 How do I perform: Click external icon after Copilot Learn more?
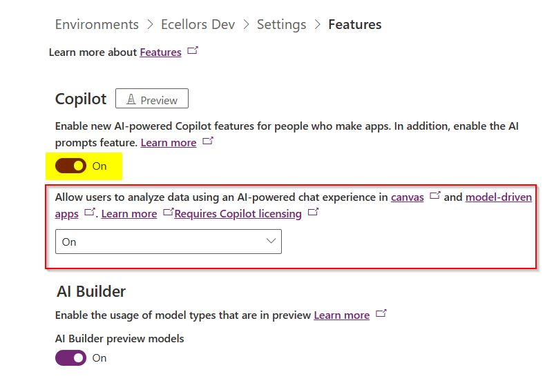[x=208, y=141]
